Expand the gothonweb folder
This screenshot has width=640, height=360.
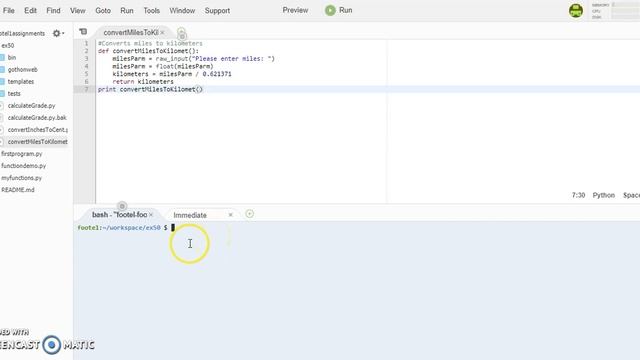[x=22, y=69]
